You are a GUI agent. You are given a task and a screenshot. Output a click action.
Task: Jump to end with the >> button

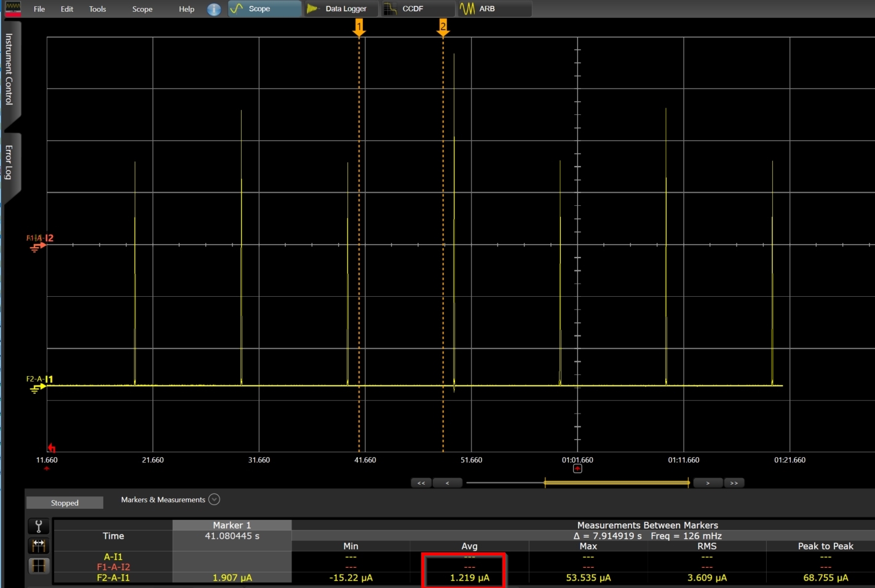pos(734,483)
